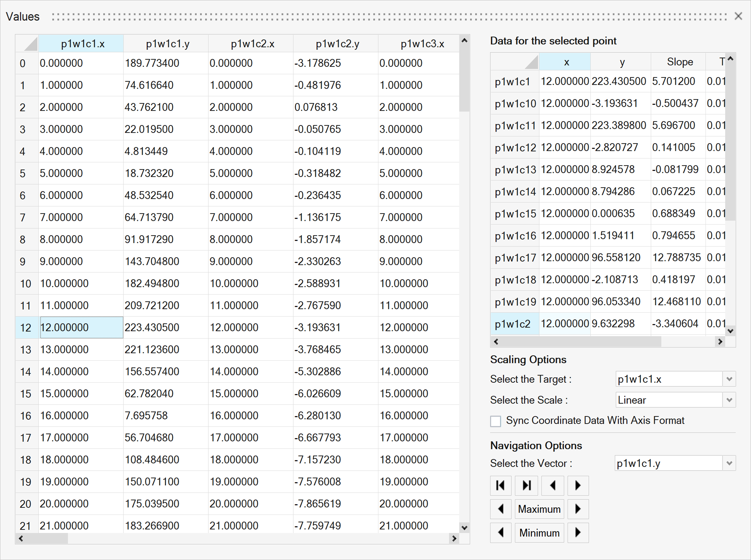Viewport: 751px width, 560px height.
Task: Click the Minimum button
Action: (x=539, y=533)
